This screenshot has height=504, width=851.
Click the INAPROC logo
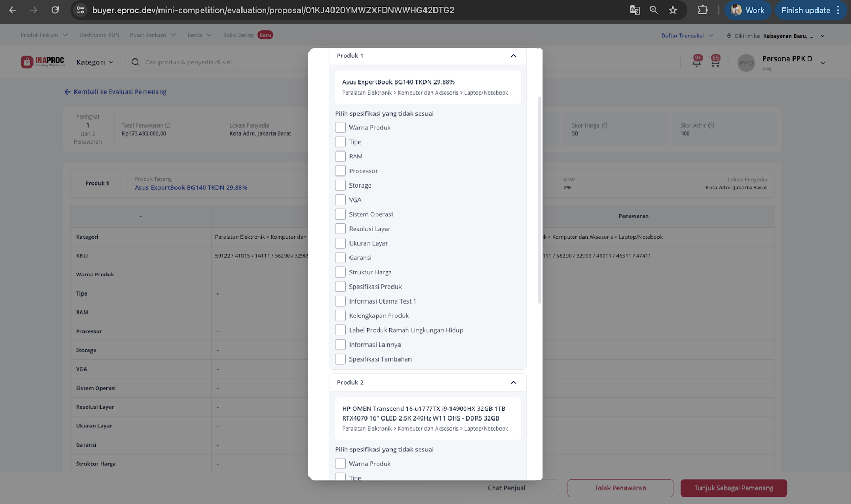click(x=43, y=62)
